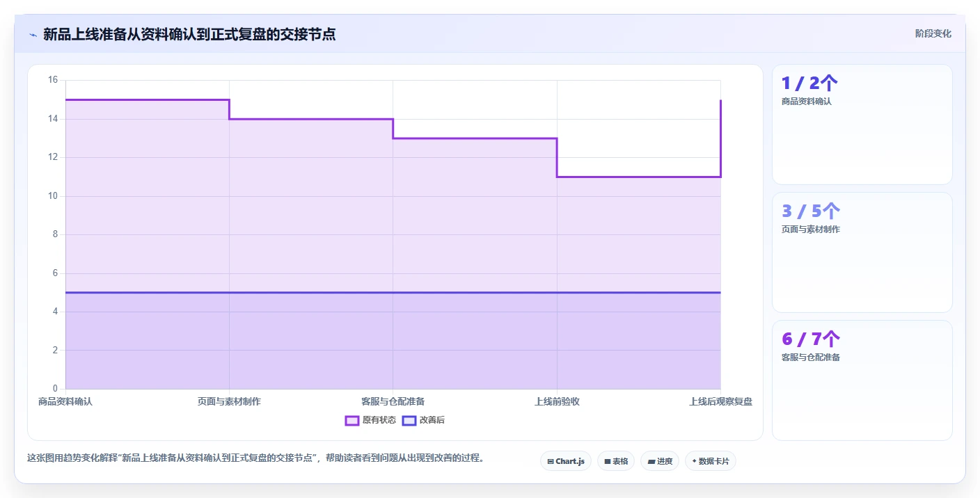Click the 商品资料确认 x-axis label
The height and width of the screenshot is (498, 980).
65,401
